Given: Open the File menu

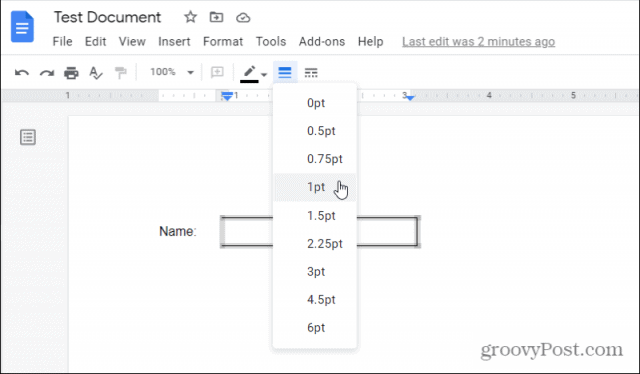Looking at the screenshot, I should coord(62,42).
